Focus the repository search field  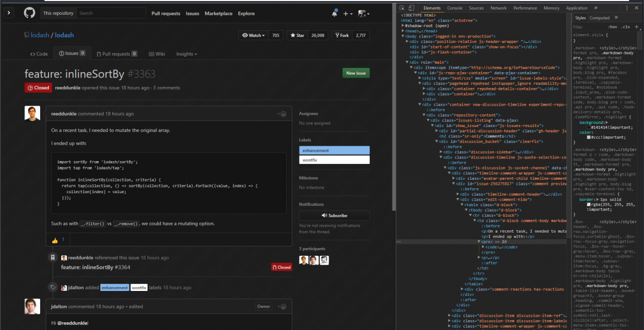click(111, 13)
